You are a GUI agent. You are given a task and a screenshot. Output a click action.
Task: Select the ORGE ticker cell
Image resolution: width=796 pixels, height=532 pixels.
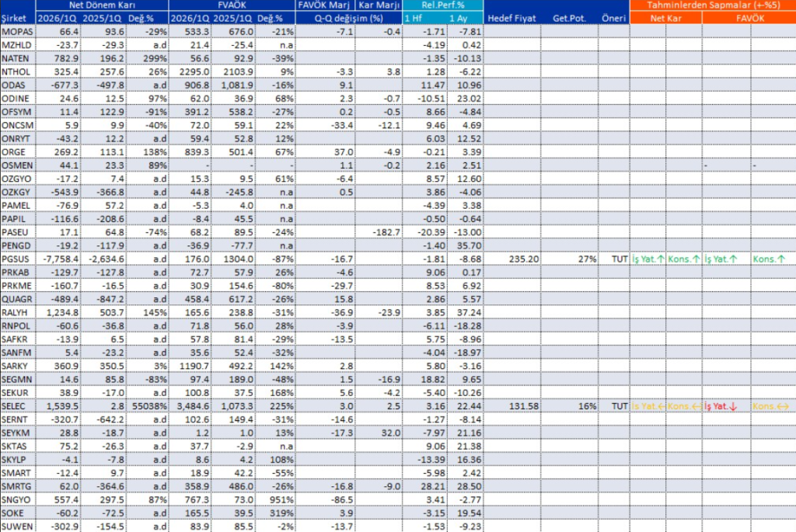(17, 152)
